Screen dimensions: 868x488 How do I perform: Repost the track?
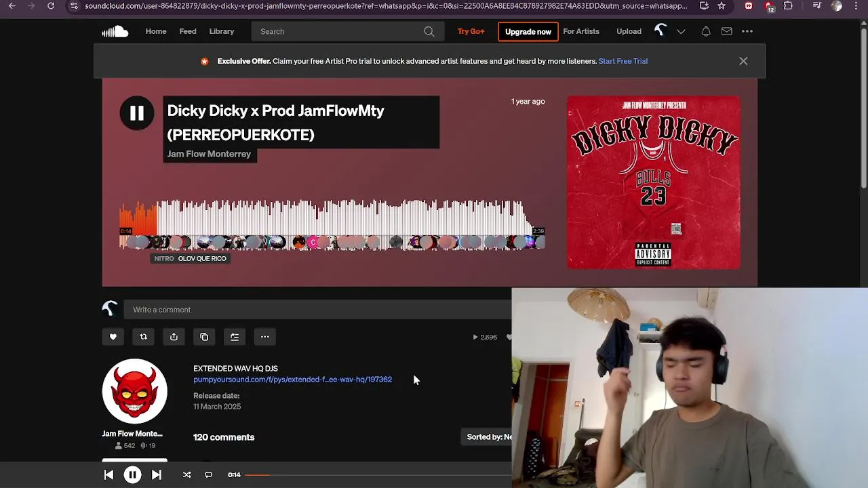click(143, 337)
